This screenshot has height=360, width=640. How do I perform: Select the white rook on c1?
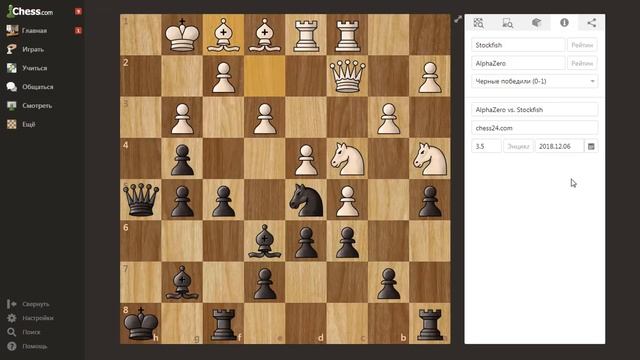[x=347, y=35]
